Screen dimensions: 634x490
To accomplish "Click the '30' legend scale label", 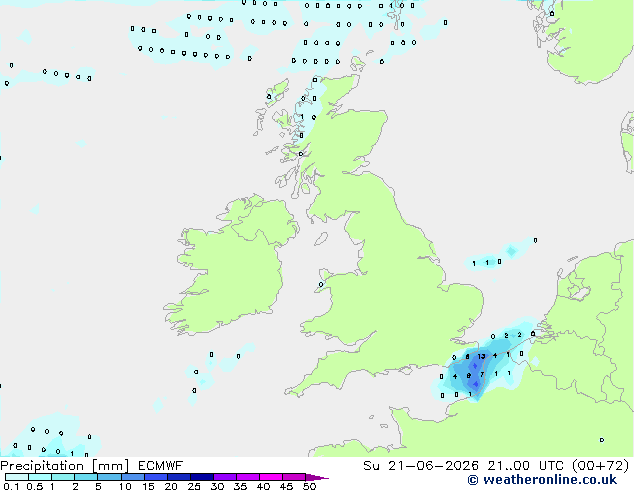I will [x=217, y=486].
